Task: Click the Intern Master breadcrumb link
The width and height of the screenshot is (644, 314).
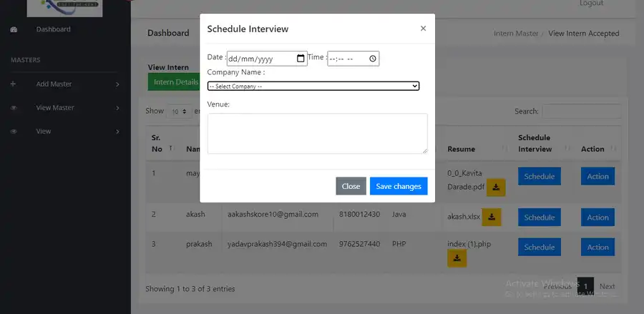Action: (x=516, y=34)
